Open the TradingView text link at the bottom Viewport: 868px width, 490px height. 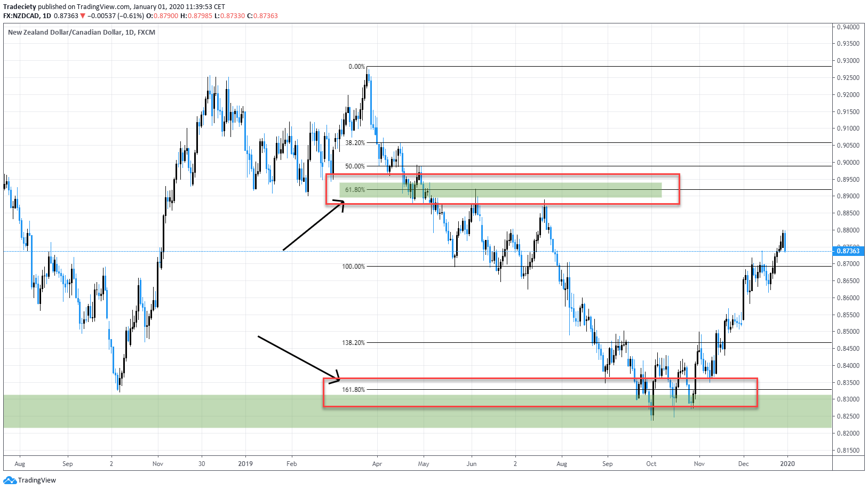(37, 480)
